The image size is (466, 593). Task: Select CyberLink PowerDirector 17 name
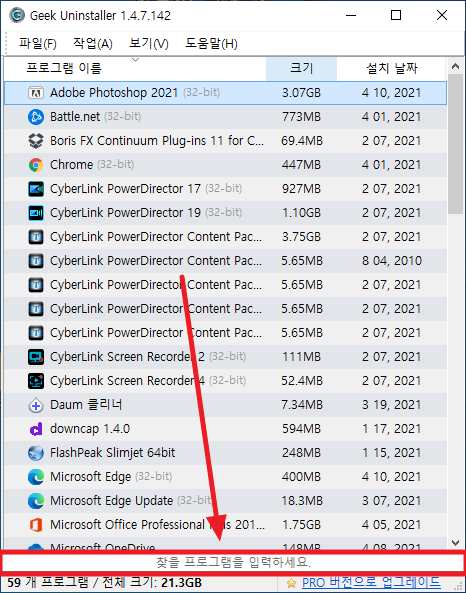click(125, 189)
